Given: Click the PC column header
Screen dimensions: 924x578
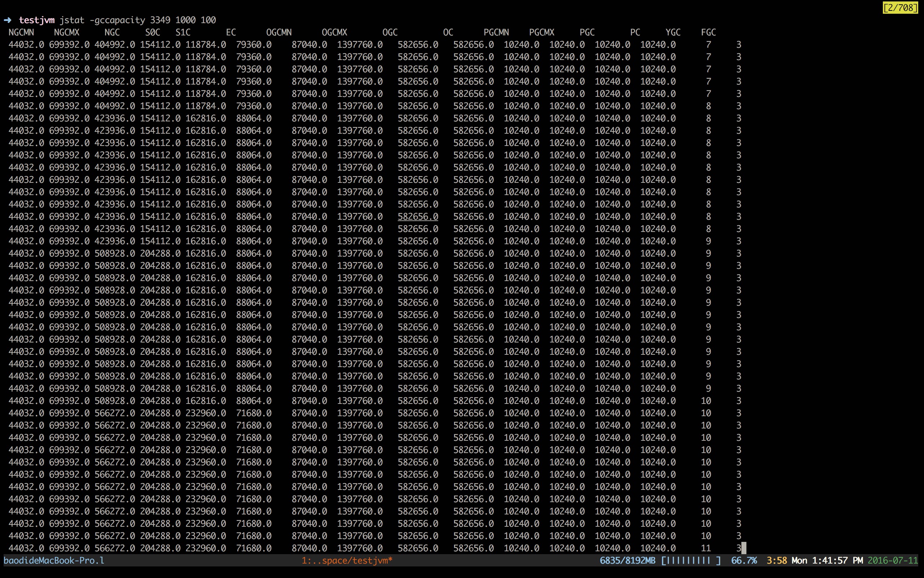Looking at the screenshot, I should point(635,33).
